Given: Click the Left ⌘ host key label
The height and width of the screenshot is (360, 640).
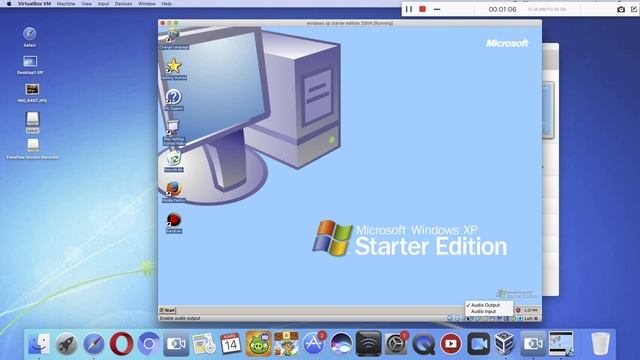Looking at the screenshot, I should pos(531,318).
